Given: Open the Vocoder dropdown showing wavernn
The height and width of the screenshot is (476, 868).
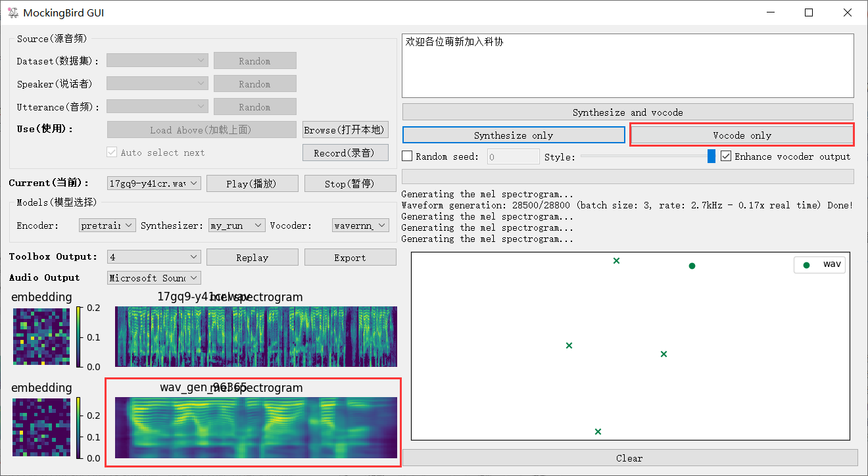Looking at the screenshot, I should pyautogui.click(x=360, y=225).
